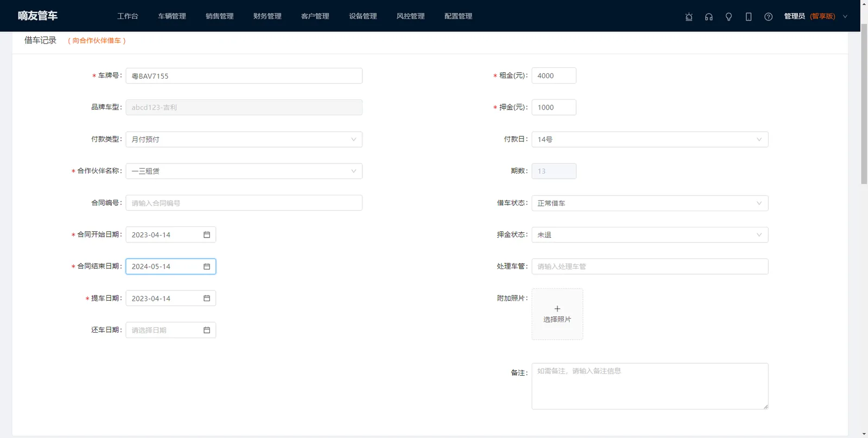
Task: Click the 处理车管 input field
Action: click(650, 266)
